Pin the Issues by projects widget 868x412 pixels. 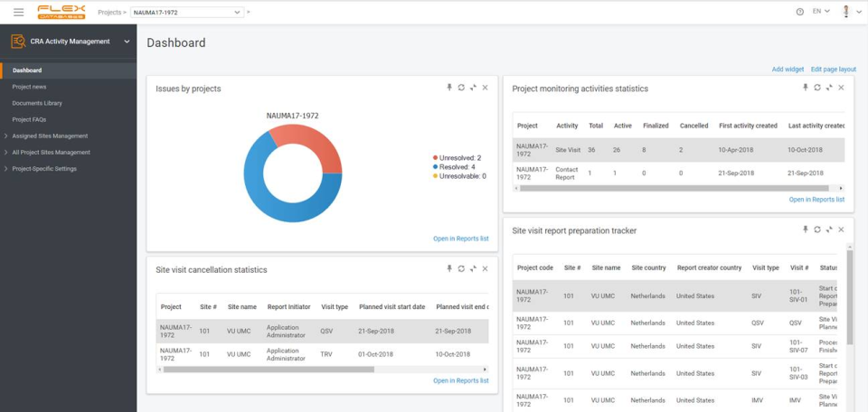point(449,88)
